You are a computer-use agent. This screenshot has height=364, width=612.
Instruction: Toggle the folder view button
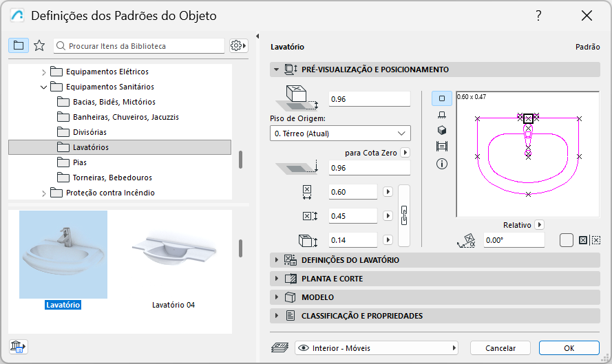point(19,46)
